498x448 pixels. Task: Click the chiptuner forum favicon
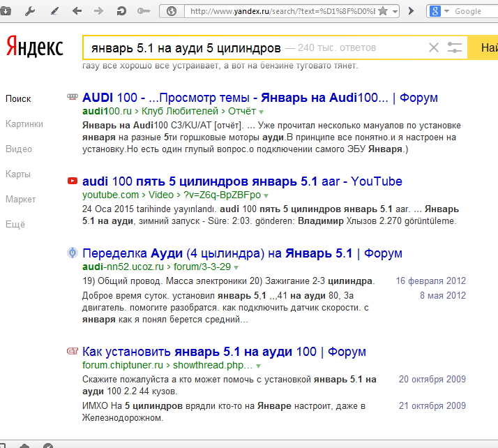pos(73,351)
